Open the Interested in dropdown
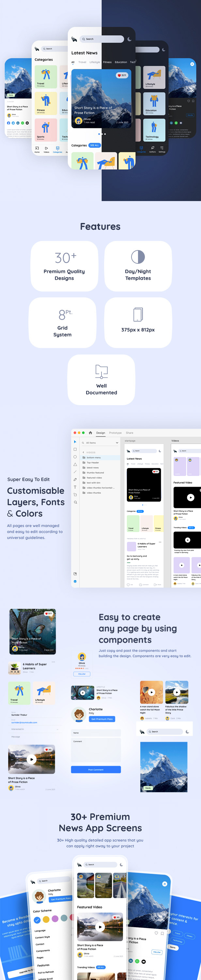The height and width of the screenshot is (980, 201). 57,729
